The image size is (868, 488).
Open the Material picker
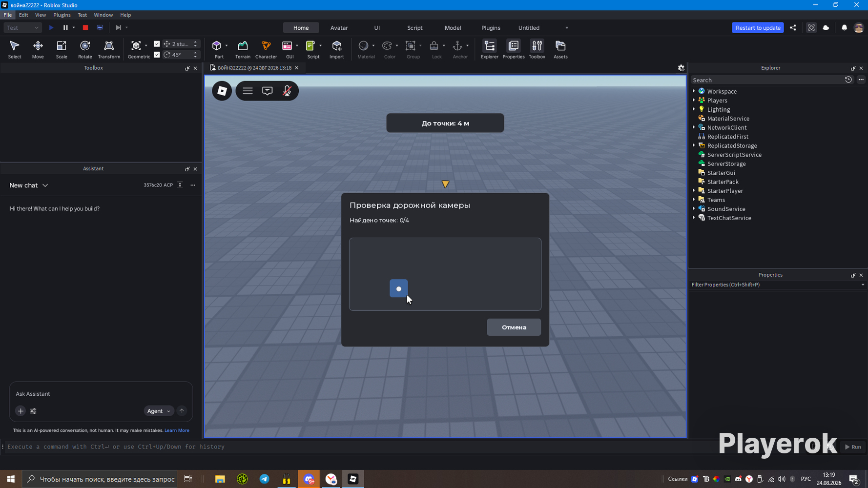[x=364, y=46]
